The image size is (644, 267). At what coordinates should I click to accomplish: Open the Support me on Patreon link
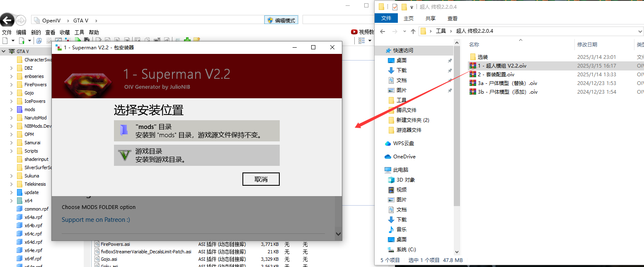(96, 220)
